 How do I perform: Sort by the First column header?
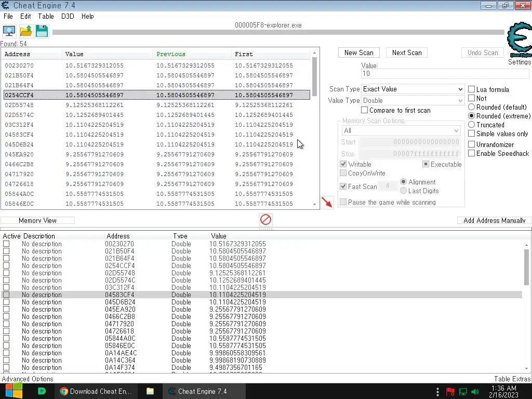pos(270,54)
